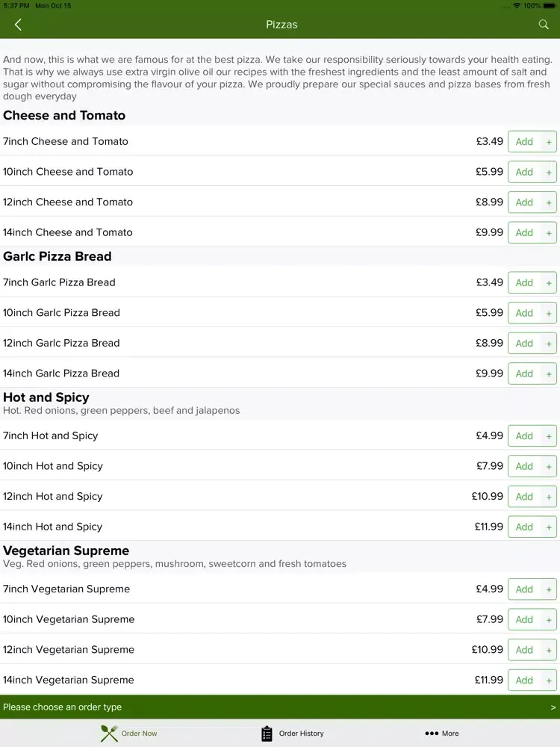
Task: Click plus icon for 7inch Cheese and Tomato
Action: point(549,142)
